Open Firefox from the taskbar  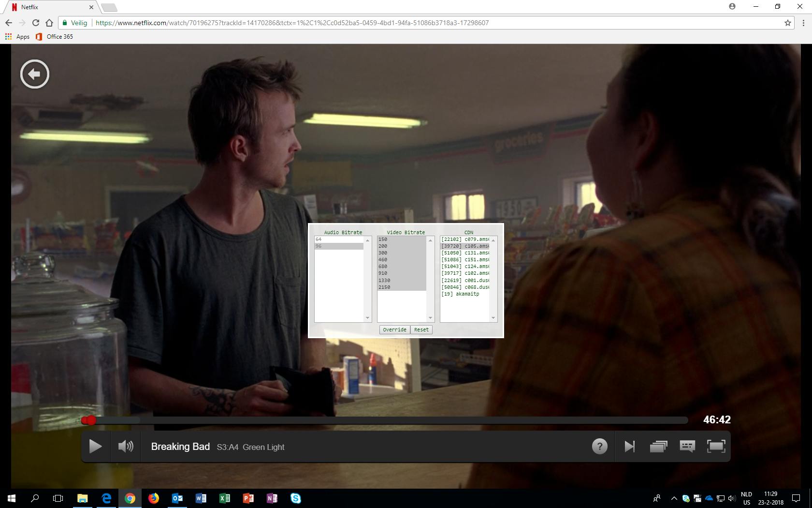coord(154,498)
